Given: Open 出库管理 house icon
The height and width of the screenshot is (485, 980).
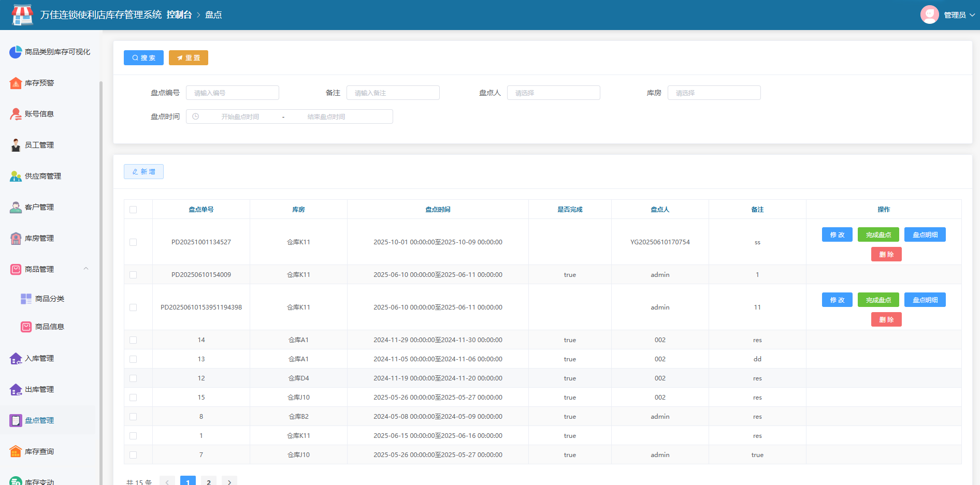Looking at the screenshot, I should coord(16,389).
